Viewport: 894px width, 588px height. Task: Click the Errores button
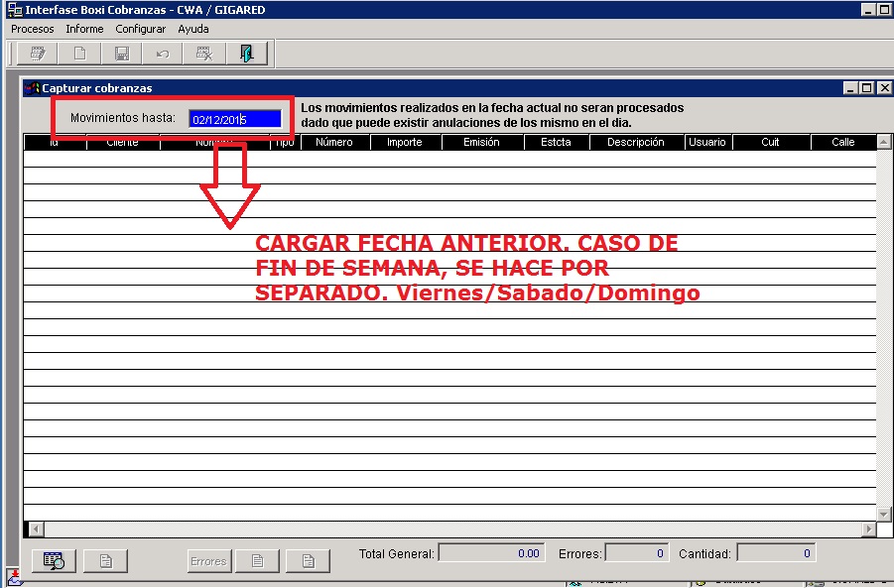click(208, 561)
